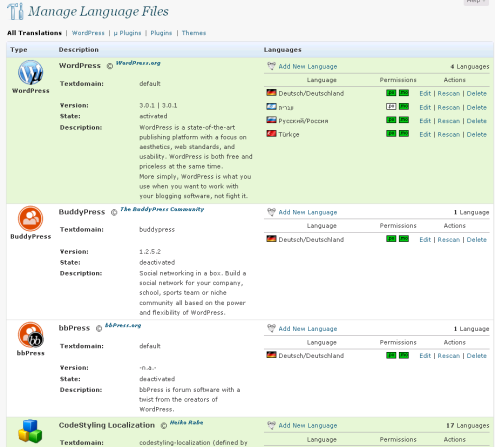Toggle the white po permission badge for Hebrew

(391, 107)
